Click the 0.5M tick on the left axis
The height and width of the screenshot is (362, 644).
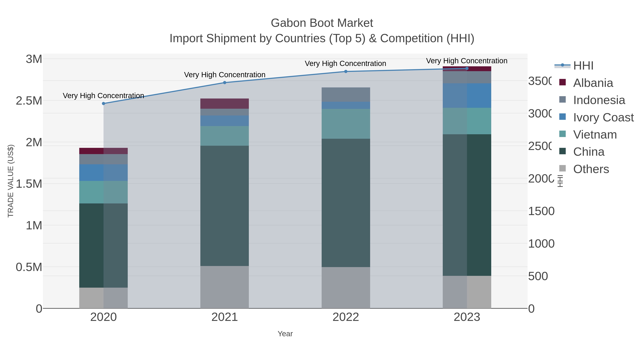[x=29, y=267]
